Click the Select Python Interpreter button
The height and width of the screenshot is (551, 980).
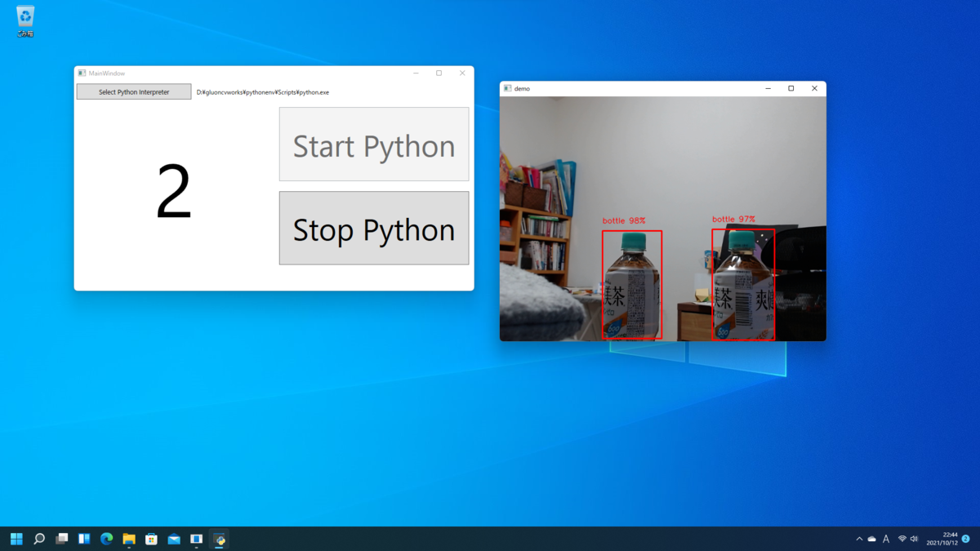[x=134, y=92]
